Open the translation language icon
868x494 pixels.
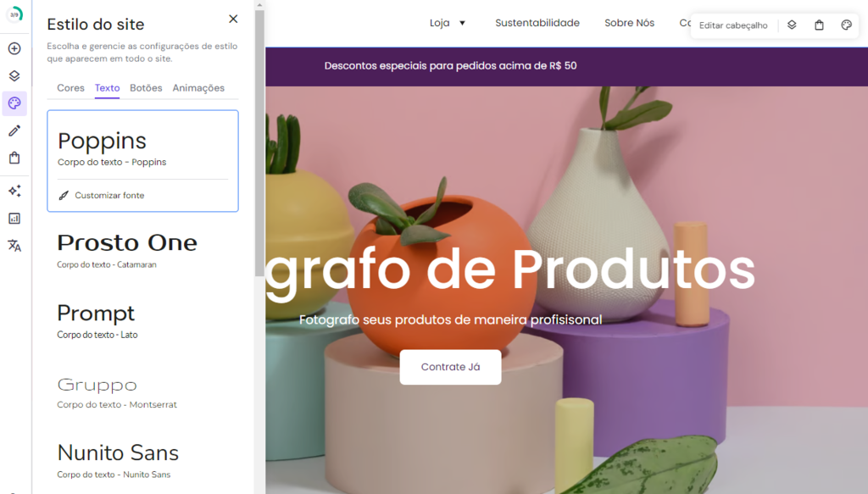14,246
